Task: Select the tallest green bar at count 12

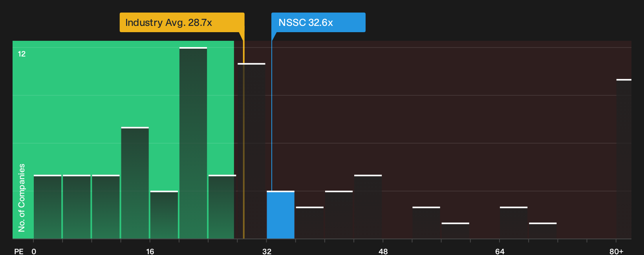Action: pyautogui.click(x=193, y=143)
